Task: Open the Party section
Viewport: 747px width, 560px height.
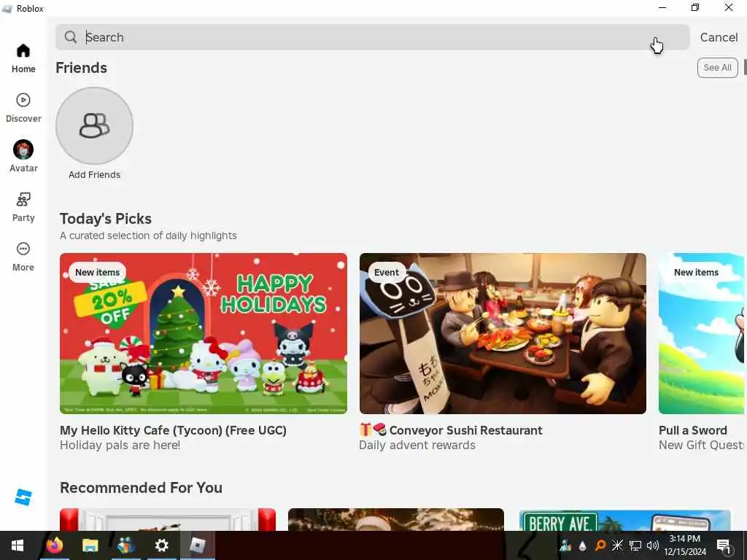Action: [23, 207]
